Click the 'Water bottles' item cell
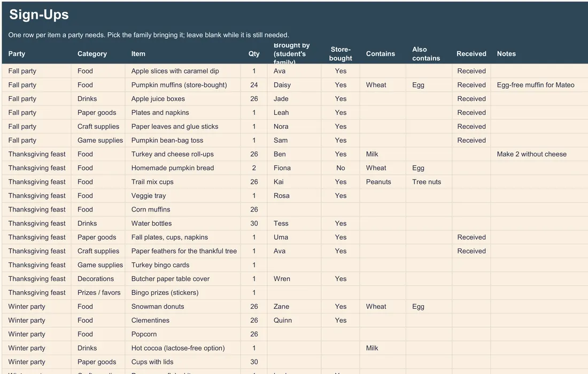Screen dimensions: 588x374 pyautogui.click(x=183, y=223)
